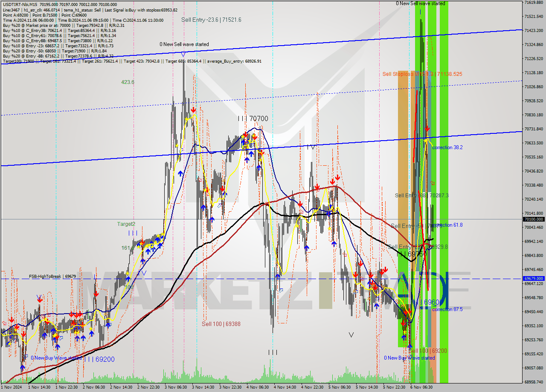
Task: Select the 'Buy %10 @ C_Entry61' line
Action: point(59,35)
